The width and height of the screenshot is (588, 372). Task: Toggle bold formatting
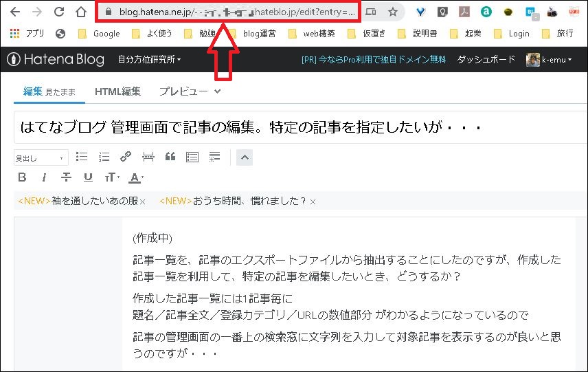point(22,177)
